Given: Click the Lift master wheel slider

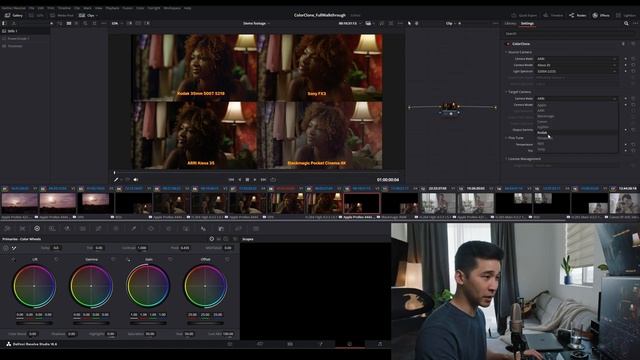Looking at the screenshot, I should click(34, 323).
